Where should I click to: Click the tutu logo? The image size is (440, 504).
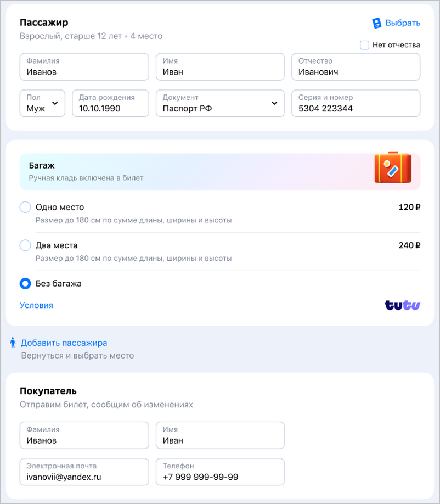[403, 305]
